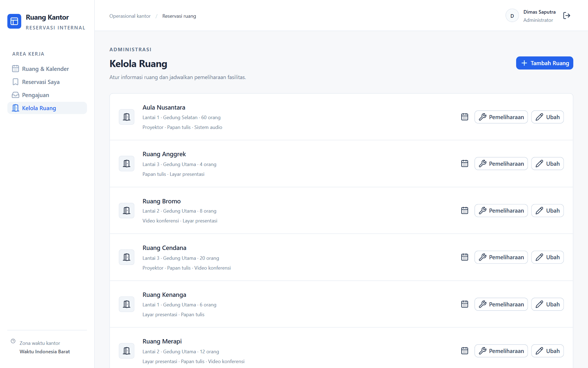Click the door icon of Ruang Merapi
Image resolution: width=588 pixels, height=368 pixels.
127,351
